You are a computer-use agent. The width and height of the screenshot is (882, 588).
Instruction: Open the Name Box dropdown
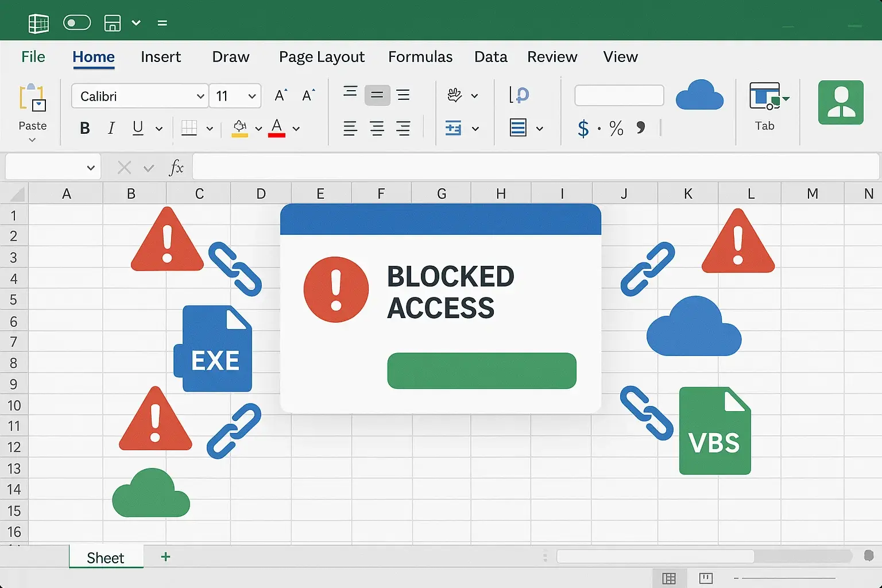click(90, 168)
